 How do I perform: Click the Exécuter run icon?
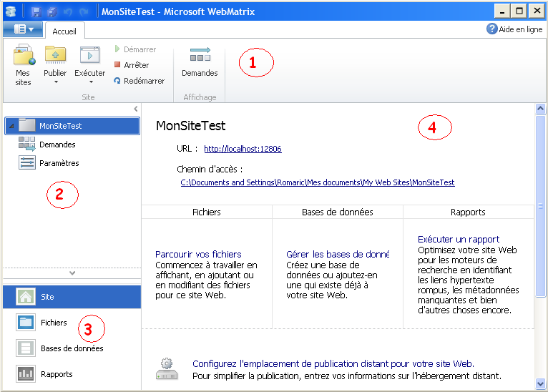(x=89, y=55)
